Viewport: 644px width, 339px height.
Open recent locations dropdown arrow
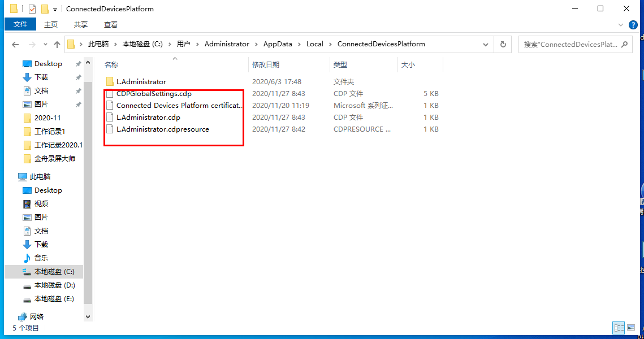pyautogui.click(x=45, y=44)
